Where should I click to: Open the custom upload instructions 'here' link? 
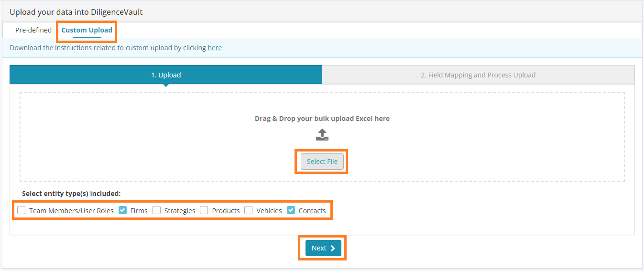click(x=215, y=48)
